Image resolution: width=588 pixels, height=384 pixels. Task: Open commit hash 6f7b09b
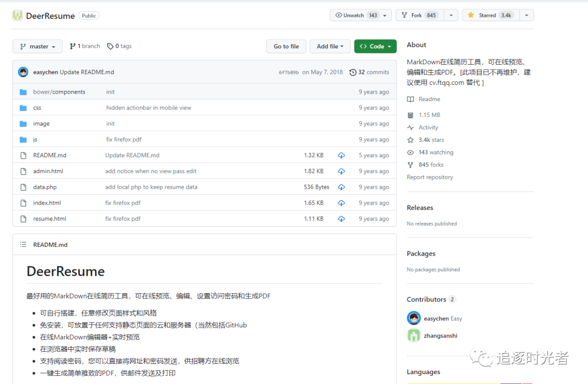[x=289, y=72]
